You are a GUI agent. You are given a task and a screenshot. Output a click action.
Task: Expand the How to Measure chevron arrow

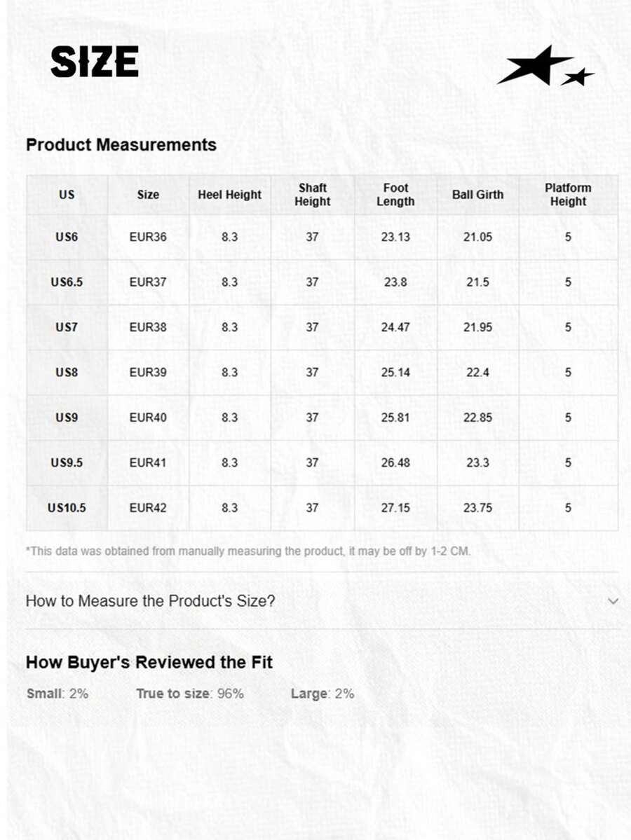pos(613,601)
